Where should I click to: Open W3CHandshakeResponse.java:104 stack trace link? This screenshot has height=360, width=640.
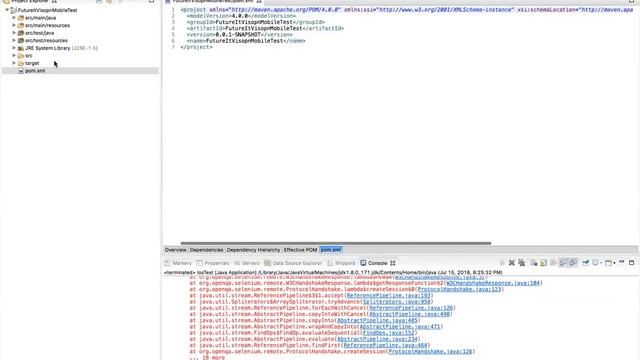(x=493, y=283)
